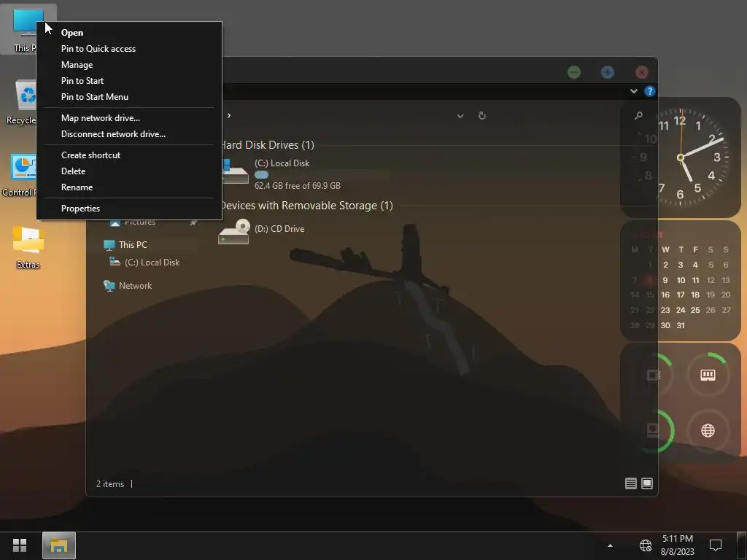This screenshot has width=747, height=560.
Task: Select the Control Panel desktop icon
Action: (20, 175)
